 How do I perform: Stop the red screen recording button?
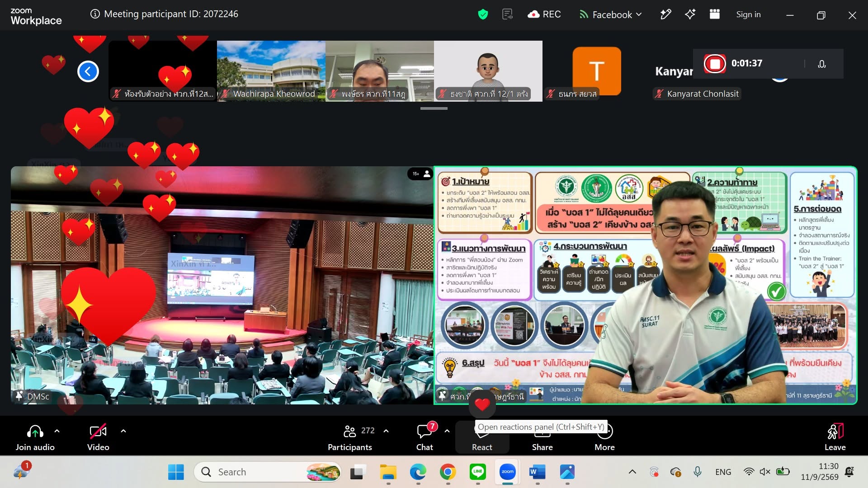click(x=715, y=64)
